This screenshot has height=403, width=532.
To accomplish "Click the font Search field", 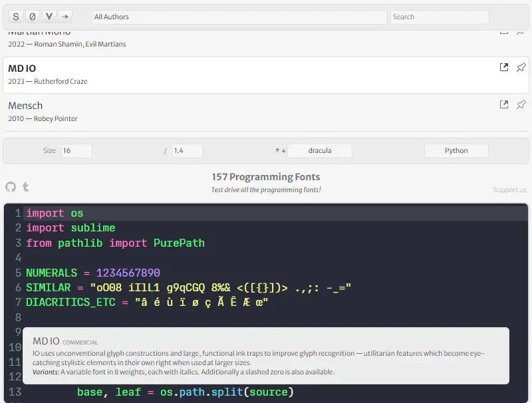I will pos(440,17).
